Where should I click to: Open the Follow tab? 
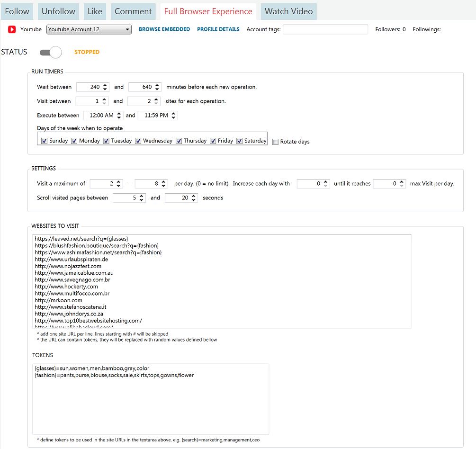click(17, 11)
